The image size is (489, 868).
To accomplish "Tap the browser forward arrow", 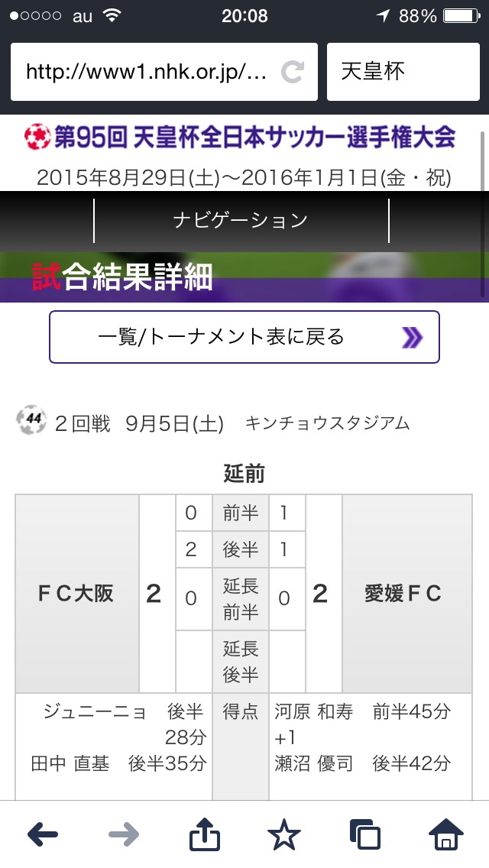I will click(124, 834).
